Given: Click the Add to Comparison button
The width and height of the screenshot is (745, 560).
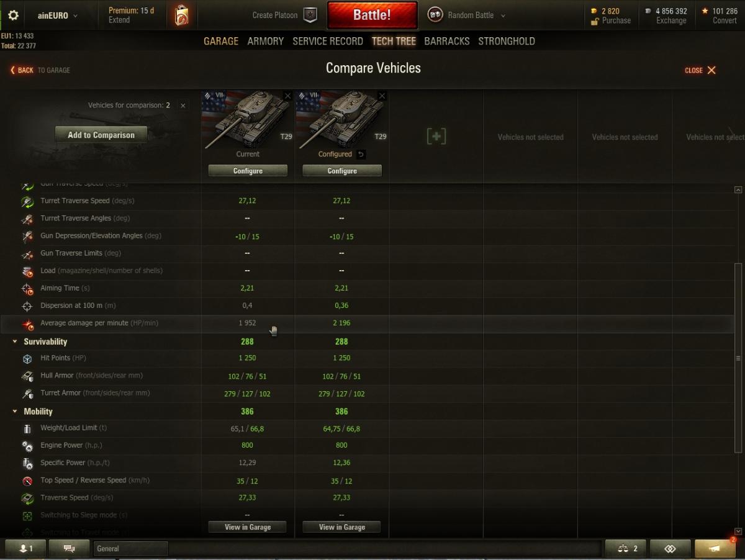Looking at the screenshot, I should point(101,135).
